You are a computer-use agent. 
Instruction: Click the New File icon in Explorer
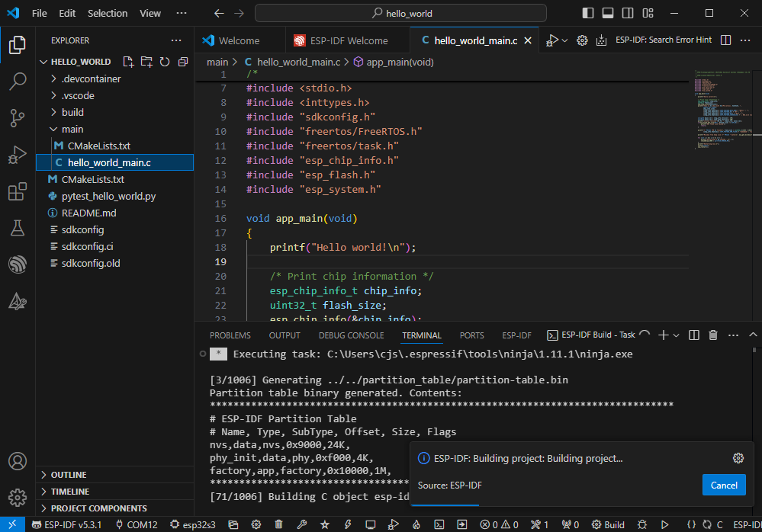coord(128,62)
